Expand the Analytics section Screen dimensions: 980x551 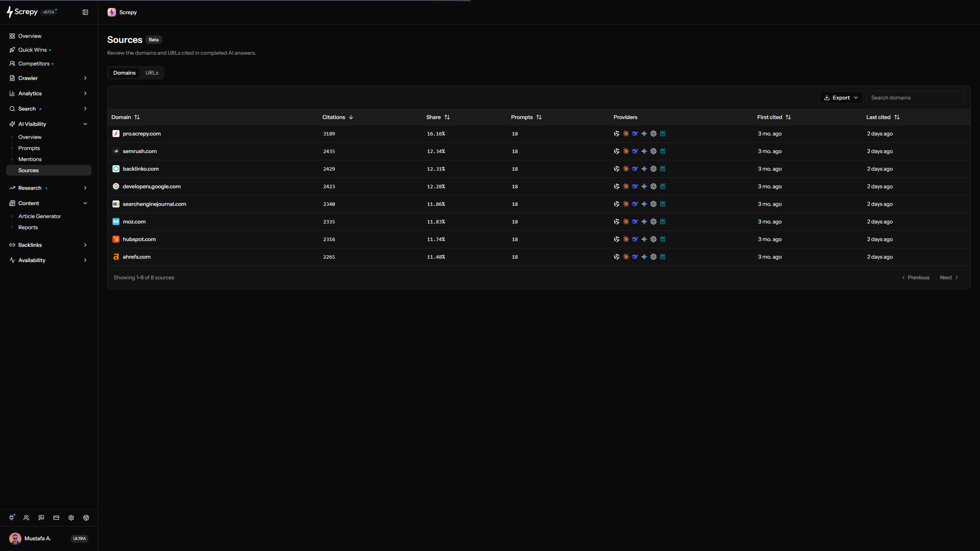tap(49, 93)
